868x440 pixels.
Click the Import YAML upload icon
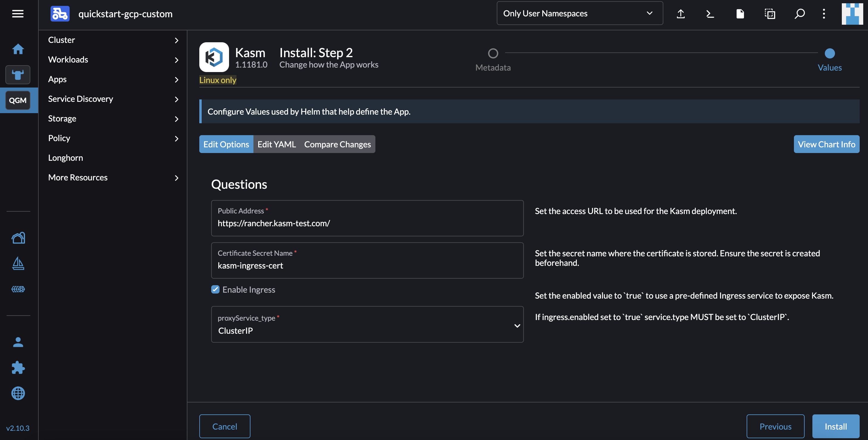[x=681, y=14]
